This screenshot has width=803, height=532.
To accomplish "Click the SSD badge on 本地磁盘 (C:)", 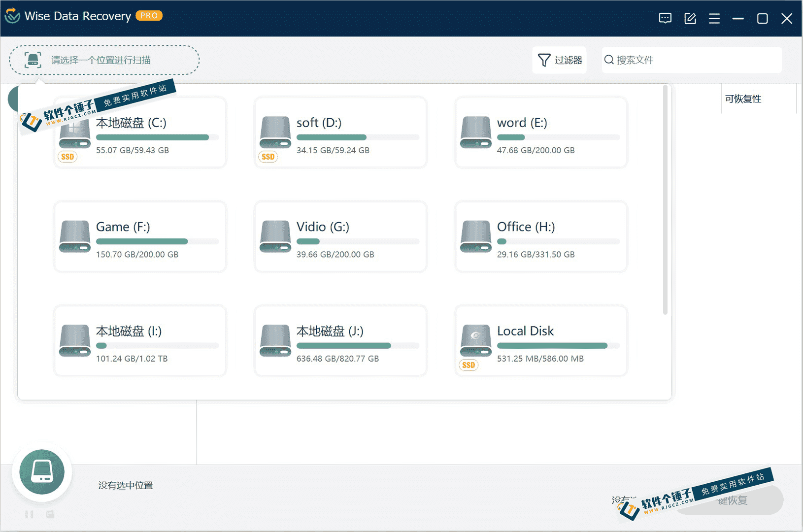I will click(67, 157).
